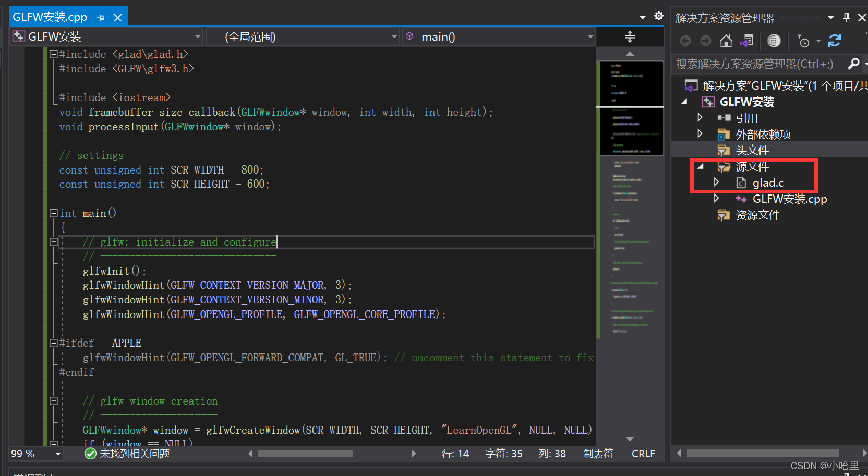Image resolution: width=868 pixels, height=476 pixels.
Task: Collapse the int main() function outline
Action: pos(53,213)
